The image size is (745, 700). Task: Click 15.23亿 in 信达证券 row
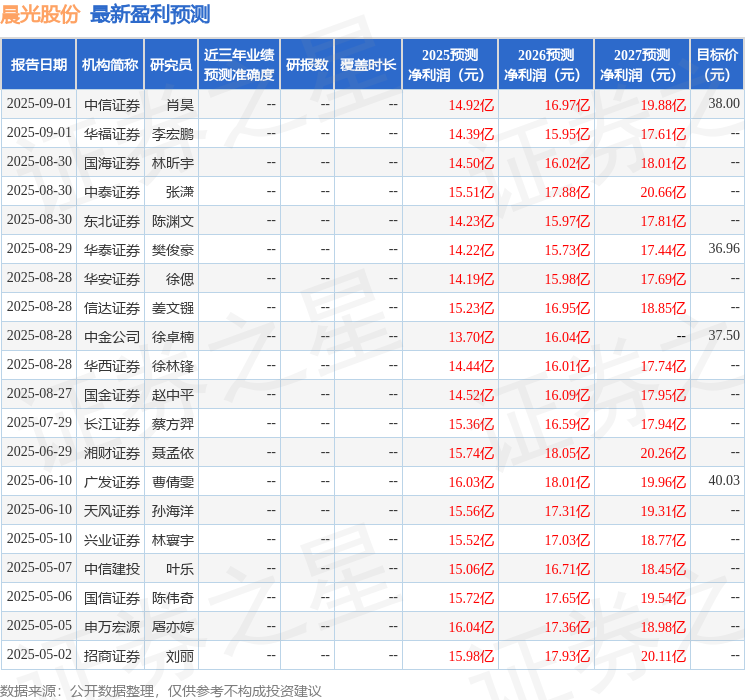tap(471, 308)
